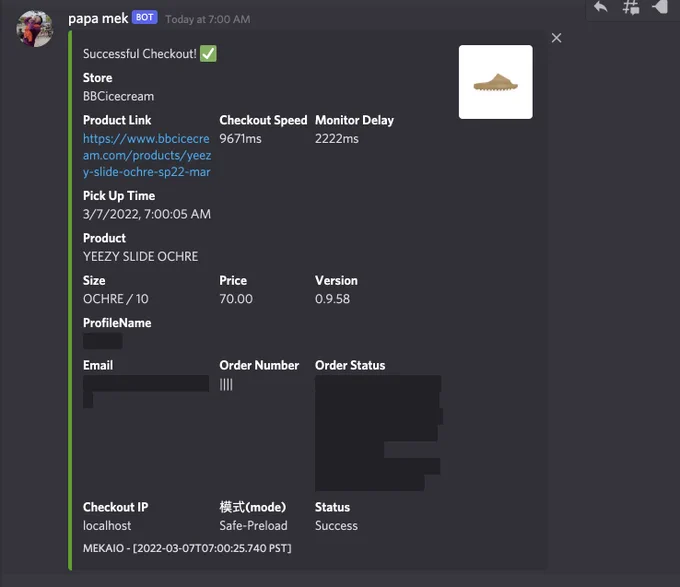Click the Order Status field heading
The height and width of the screenshot is (587, 680).
pos(350,365)
